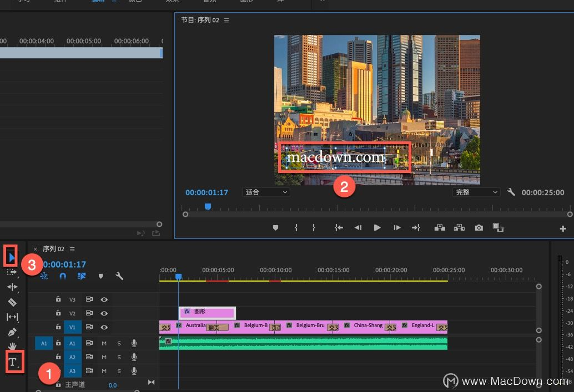Toggle timeline snapping magnet

point(63,276)
